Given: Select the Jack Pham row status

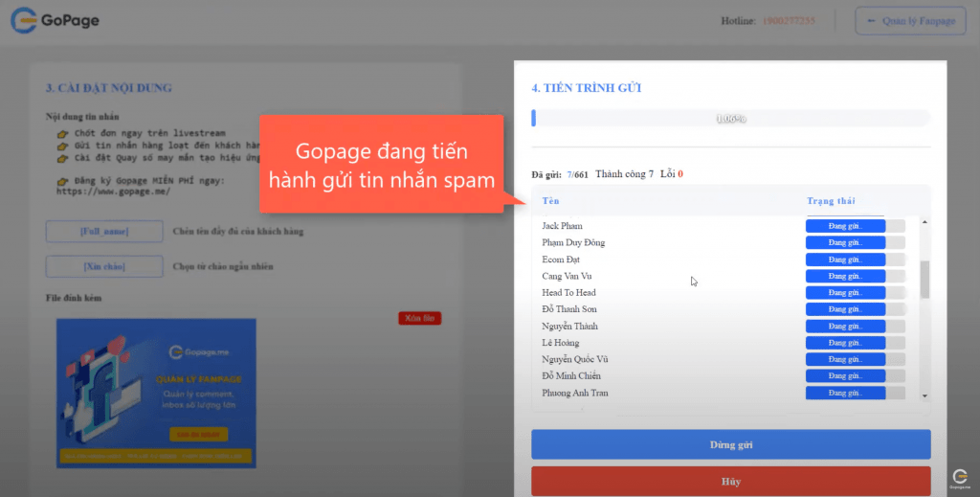Looking at the screenshot, I should (x=845, y=226).
